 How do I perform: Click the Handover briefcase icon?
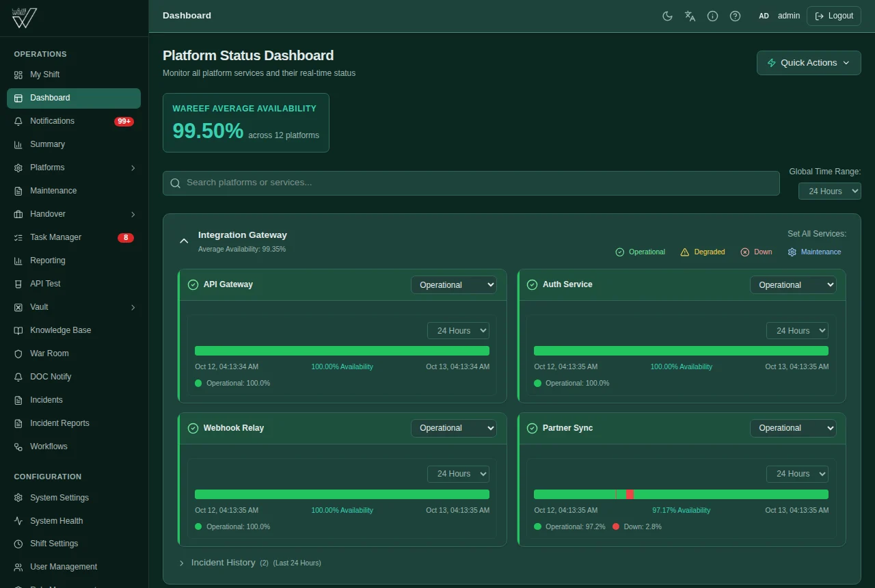(18, 214)
